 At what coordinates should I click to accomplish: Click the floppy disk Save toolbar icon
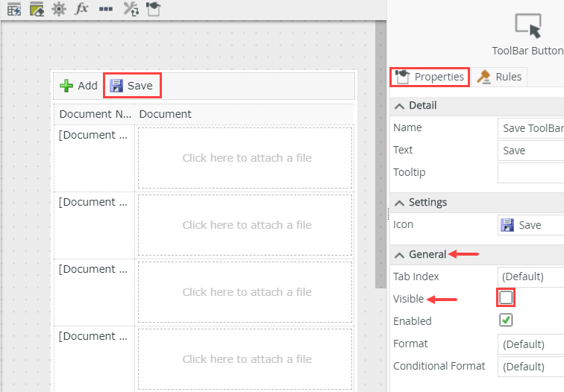tap(116, 86)
